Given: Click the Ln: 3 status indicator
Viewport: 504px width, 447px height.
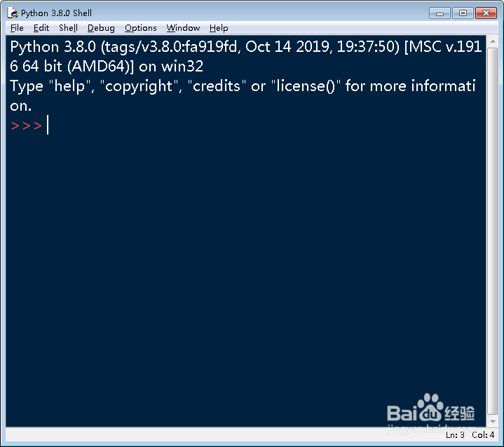Looking at the screenshot, I should 454,435.
